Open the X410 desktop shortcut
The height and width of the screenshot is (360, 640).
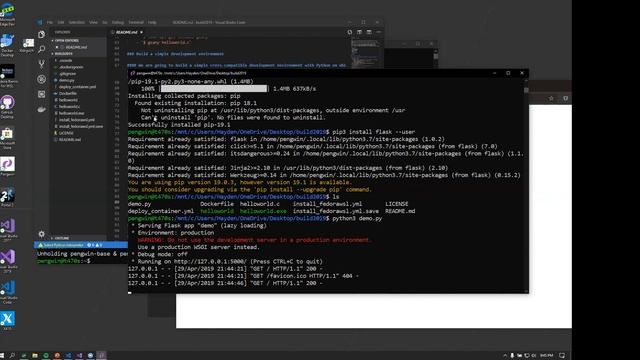pos(7,321)
